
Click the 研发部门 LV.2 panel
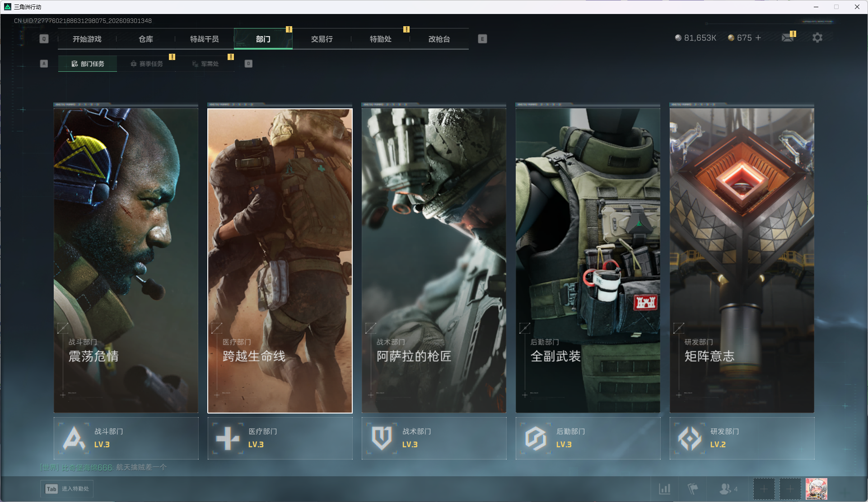(742, 438)
